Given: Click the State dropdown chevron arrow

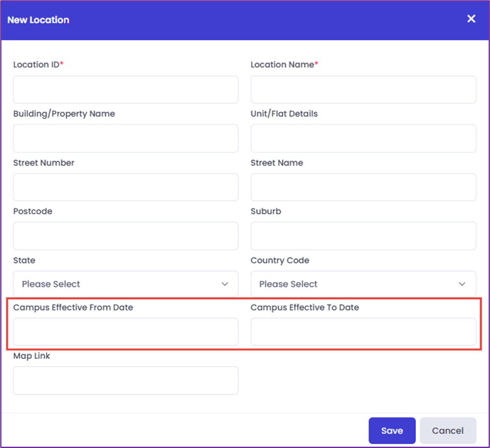Looking at the screenshot, I should point(225,284).
